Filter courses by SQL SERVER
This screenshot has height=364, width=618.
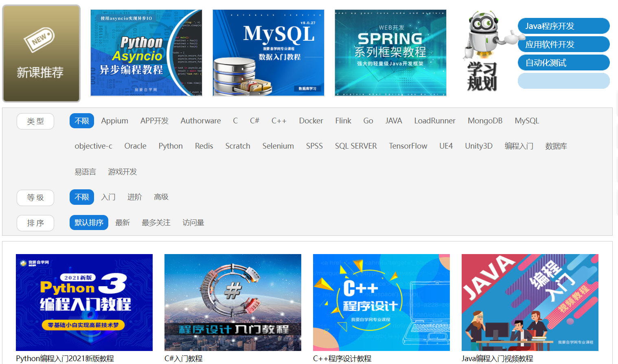pyautogui.click(x=356, y=146)
